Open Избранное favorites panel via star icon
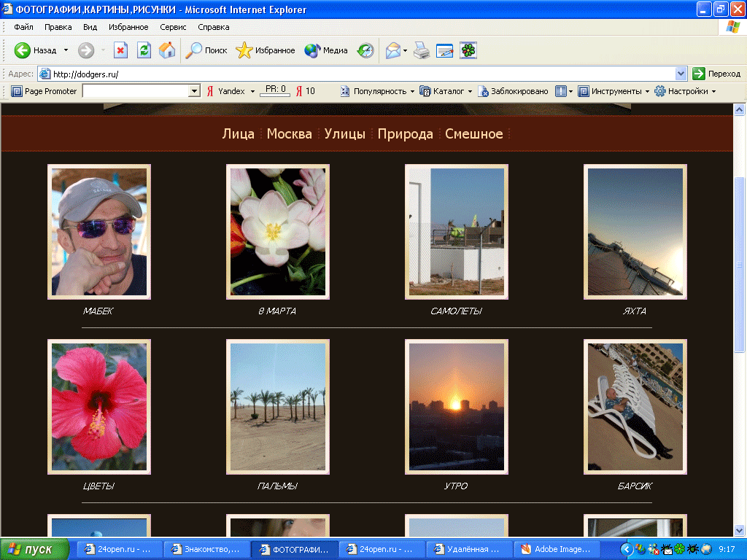Viewport: 747px width, 560px height. [x=243, y=50]
